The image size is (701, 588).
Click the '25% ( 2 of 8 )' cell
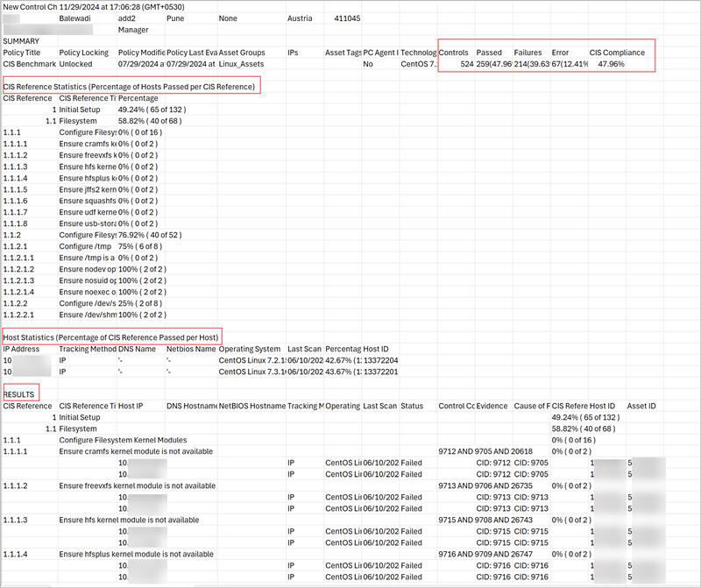pos(140,303)
